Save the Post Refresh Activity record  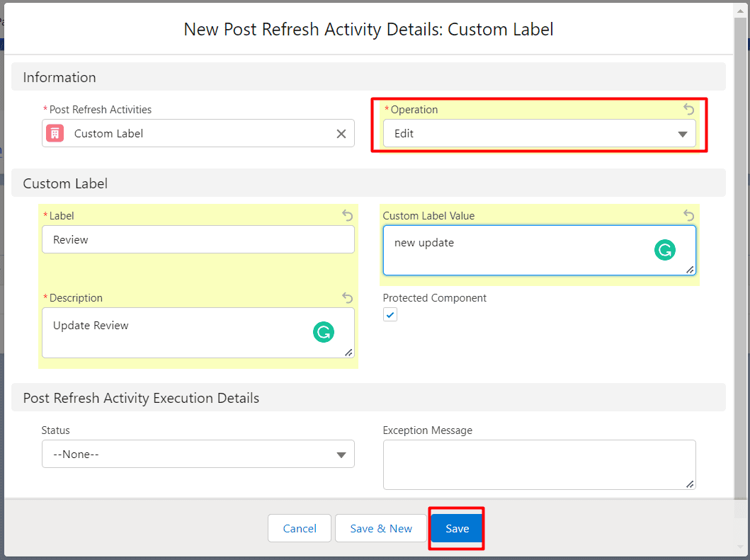[456, 528]
